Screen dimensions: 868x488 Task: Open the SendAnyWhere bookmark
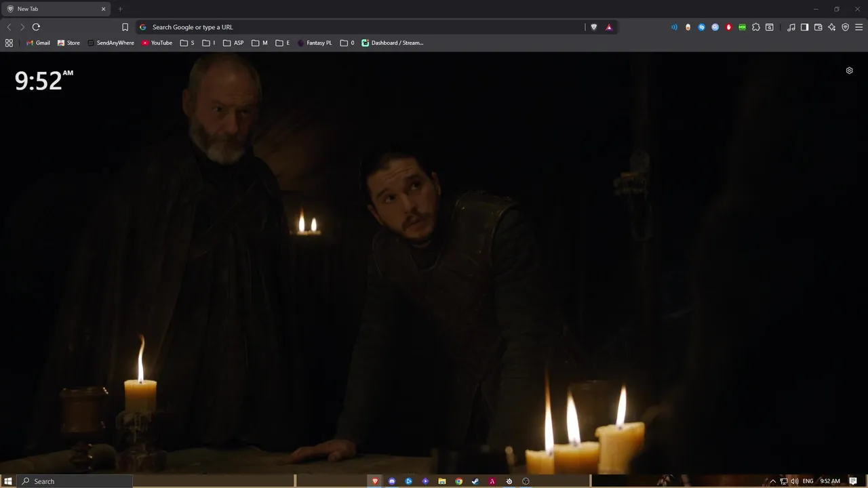coord(111,43)
